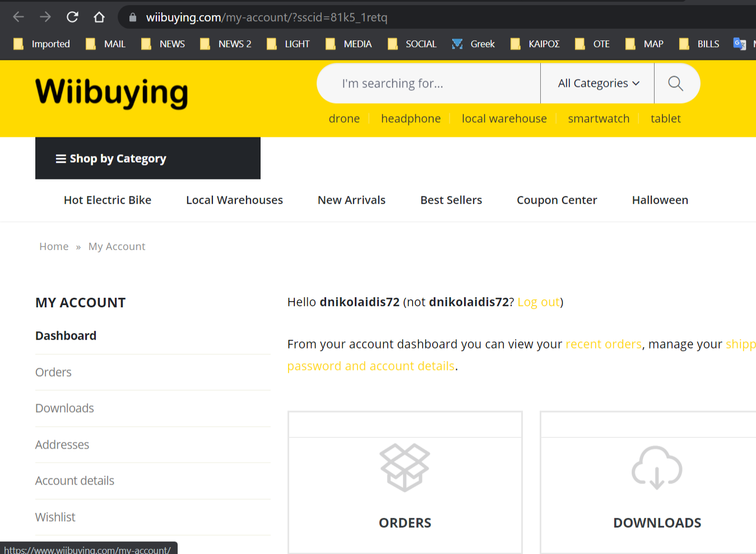756x554 pixels.
Task: Open Hot Electric Bike menu item
Action: 108,200
